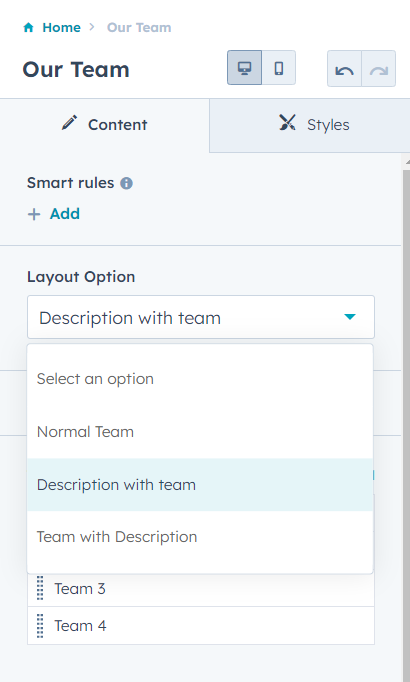
Task: Click the Layout Option dropdown arrow
Action: click(x=350, y=317)
